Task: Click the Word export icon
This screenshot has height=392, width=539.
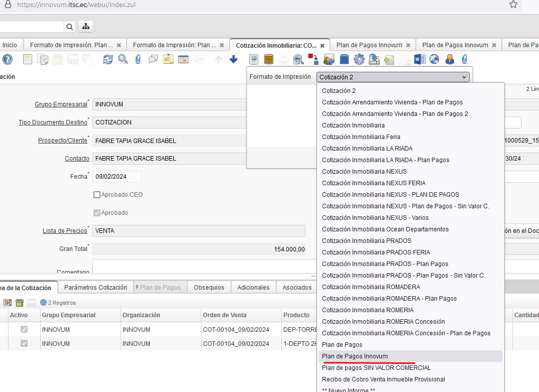Action: [419, 59]
